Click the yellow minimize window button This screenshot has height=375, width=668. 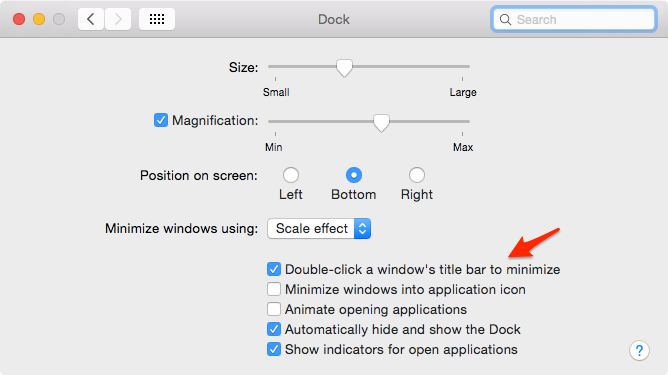tap(39, 19)
